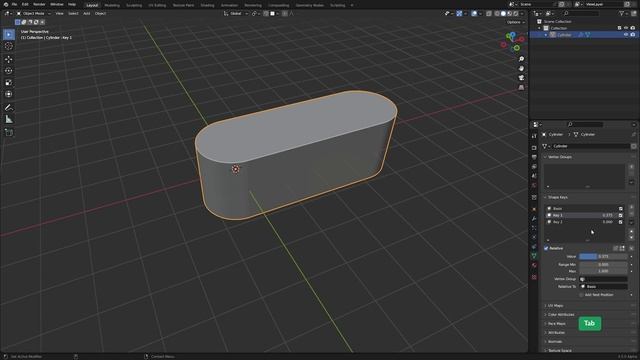This screenshot has width=640, height=360.
Task: Open the viewport Add menu
Action: click(x=87, y=13)
